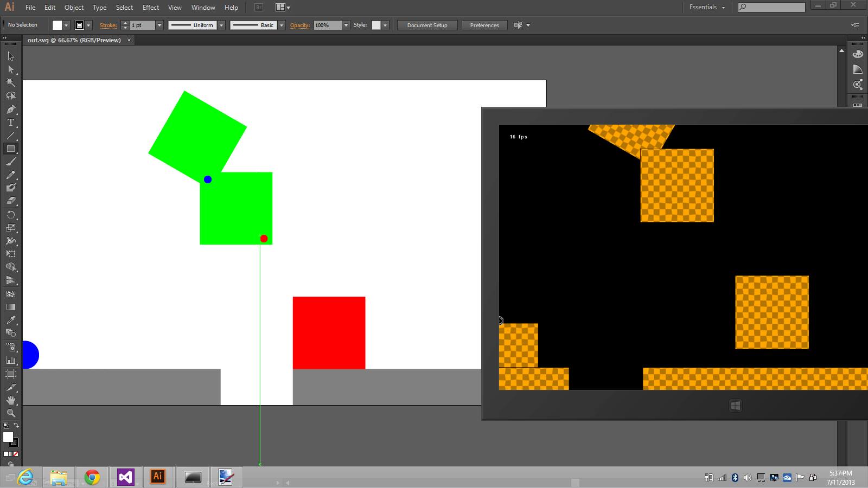Swap fill and stroke colors
The width and height of the screenshot is (868, 488).
click(x=16, y=426)
